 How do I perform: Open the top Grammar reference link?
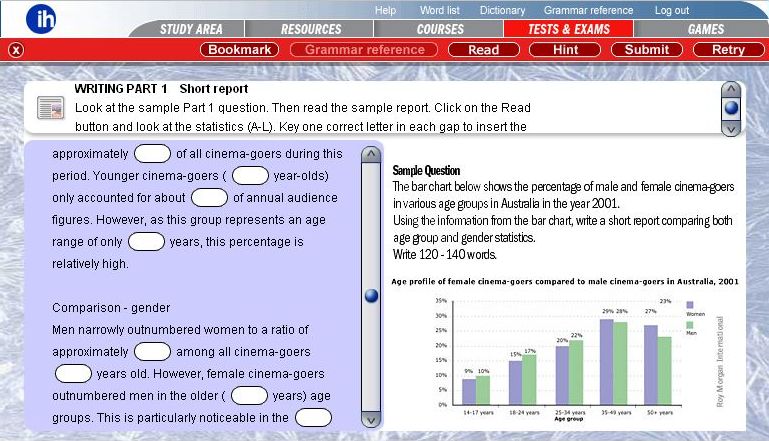(x=588, y=10)
